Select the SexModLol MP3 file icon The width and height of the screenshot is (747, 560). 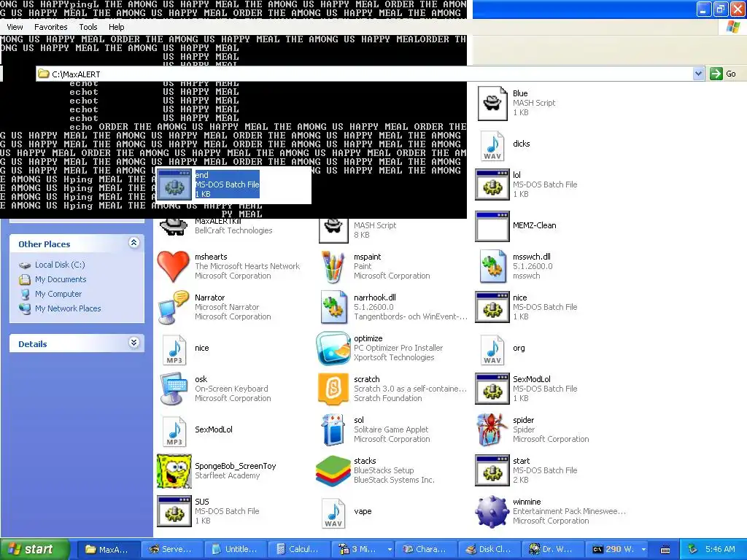(174, 432)
